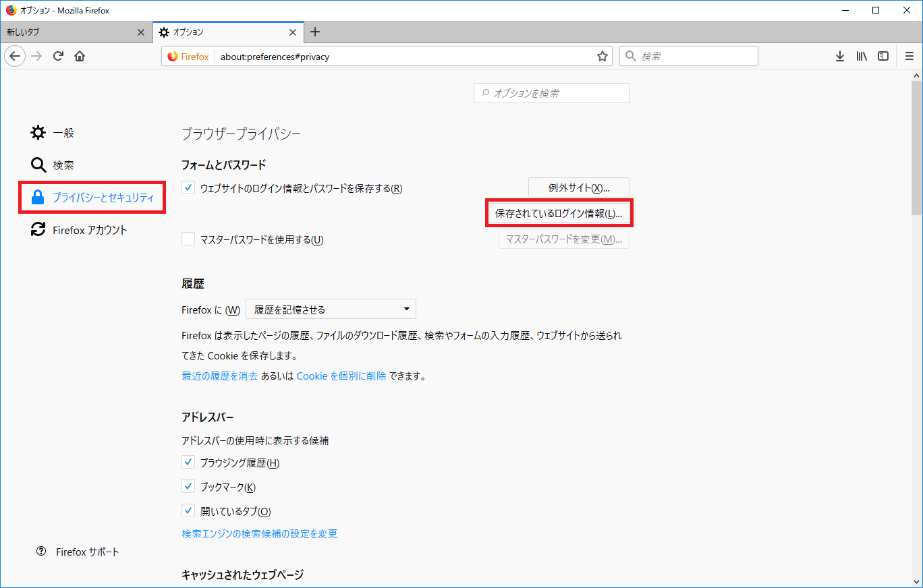
Task: Toggle ログイン情報とパスワードを保存する checkbox
Action: 188,188
